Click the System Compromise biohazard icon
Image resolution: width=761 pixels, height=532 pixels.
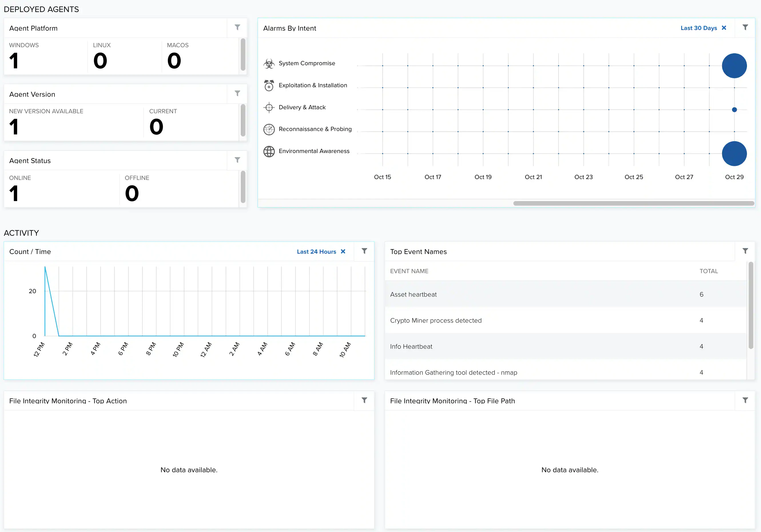(x=269, y=63)
